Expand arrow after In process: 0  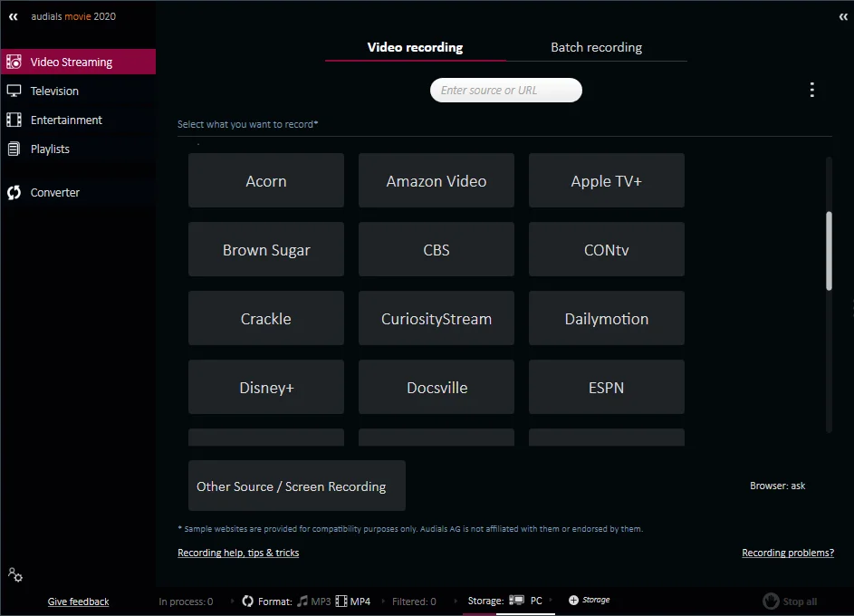click(x=233, y=601)
